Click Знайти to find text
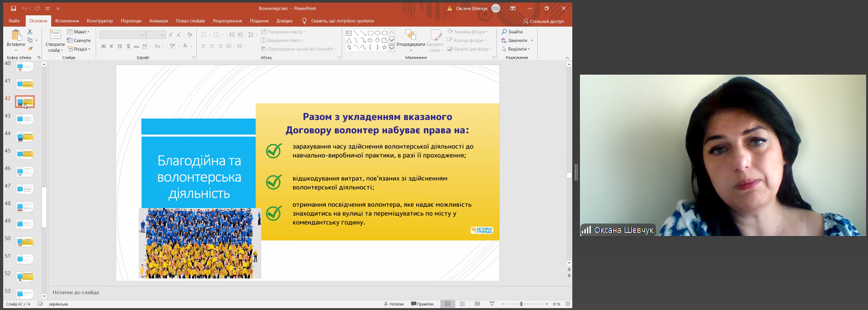 coord(512,32)
